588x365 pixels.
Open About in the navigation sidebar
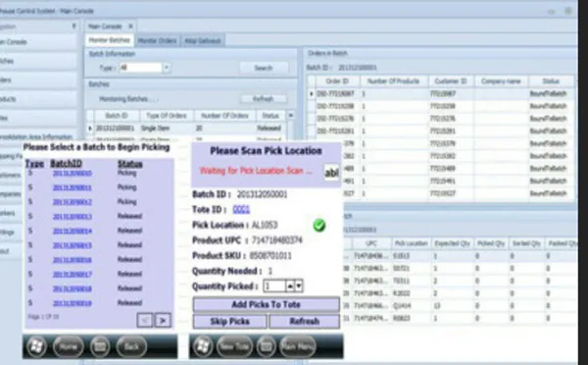click(x=11, y=251)
